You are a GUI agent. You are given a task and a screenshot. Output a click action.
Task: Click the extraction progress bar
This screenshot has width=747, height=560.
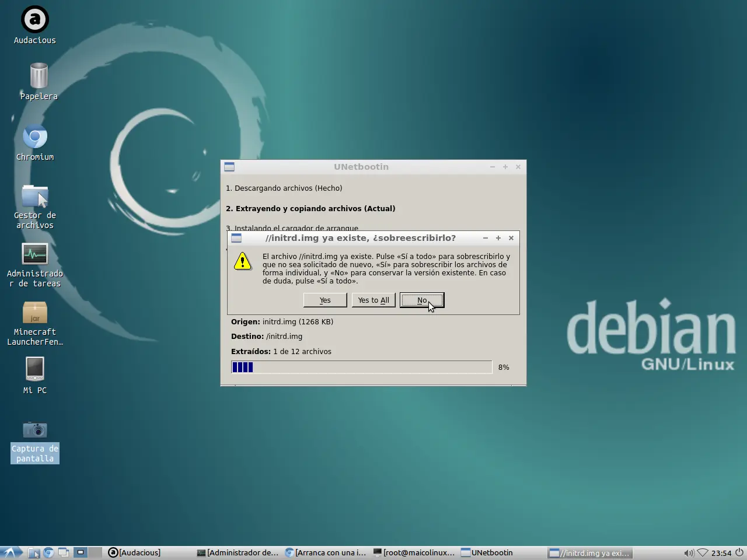coord(362,367)
